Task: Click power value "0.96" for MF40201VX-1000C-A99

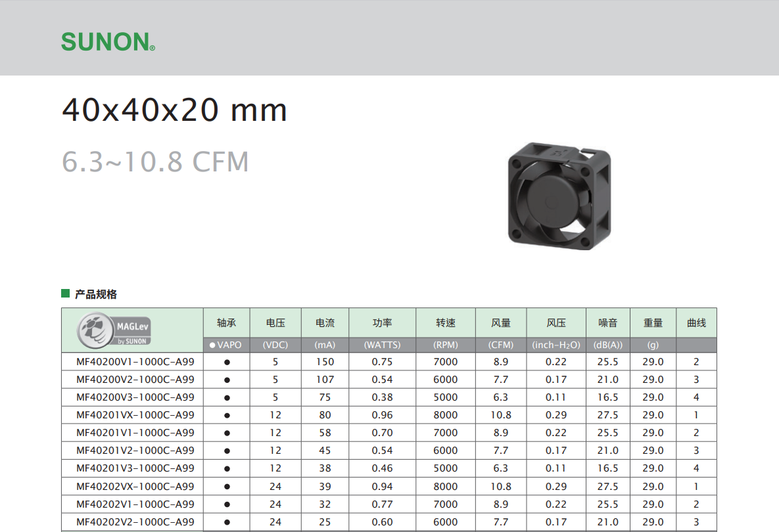Action: pyautogui.click(x=382, y=415)
